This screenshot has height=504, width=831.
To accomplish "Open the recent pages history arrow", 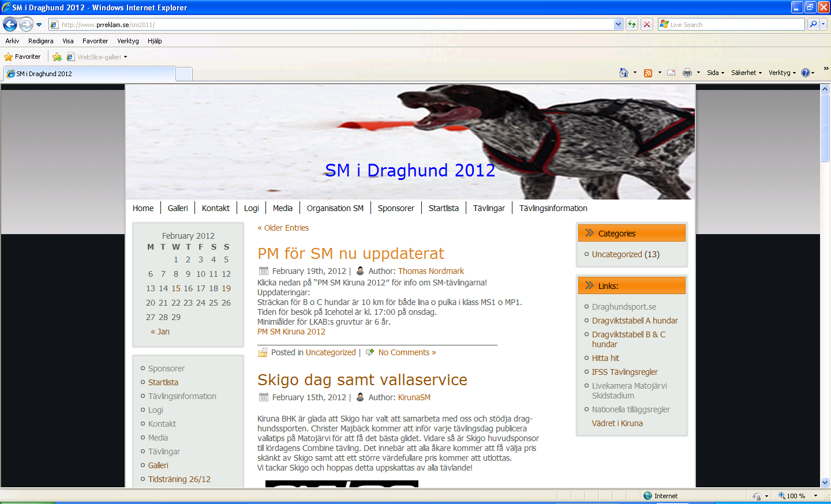I will pyautogui.click(x=39, y=25).
